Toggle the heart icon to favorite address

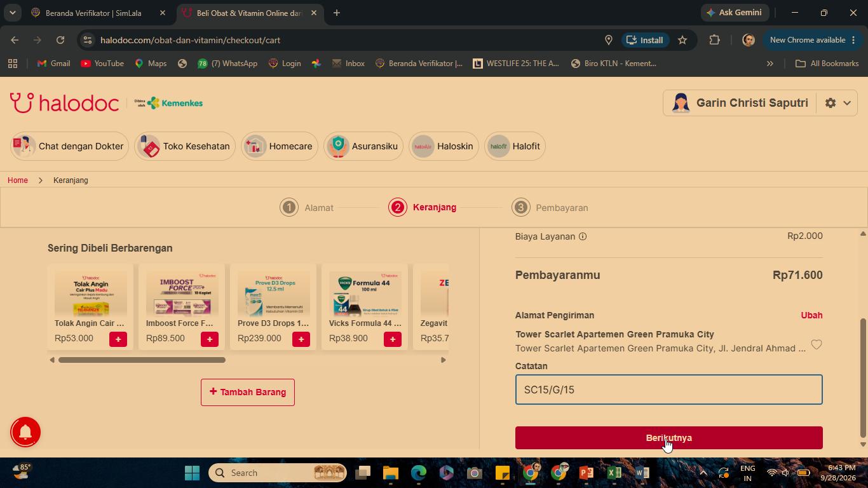[817, 344]
